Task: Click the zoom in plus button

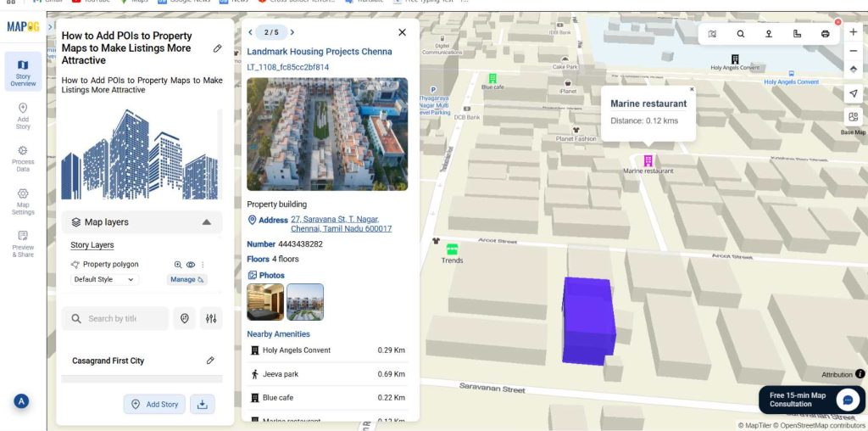Action: [x=853, y=32]
